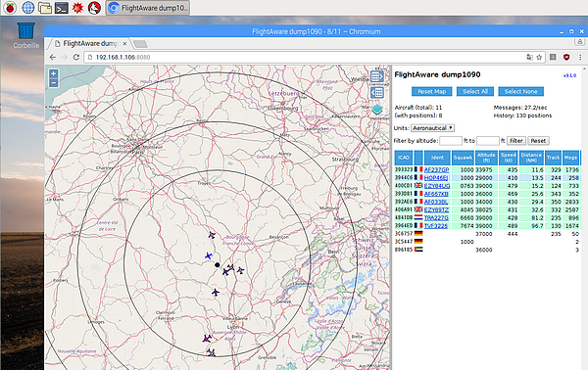The height and width of the screenshot is (370, 588).
Task: Open the Units dropdown
Action: click(433, 128)
